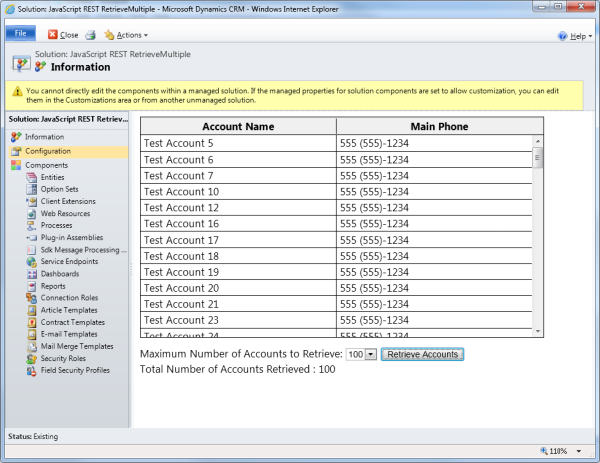Click the Account Name column header
Screen dimensions: 600x463
tap(238, 127)
